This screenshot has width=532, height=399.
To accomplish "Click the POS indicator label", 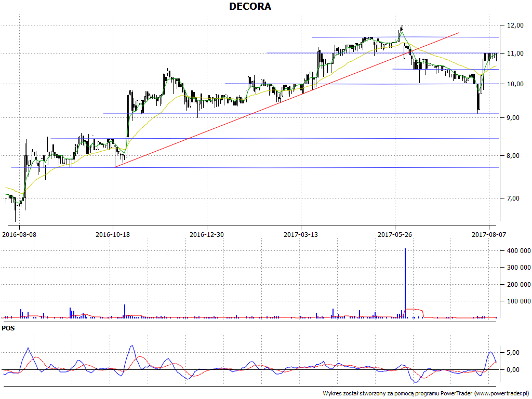I will pyautogui.click(x=8, y=328).
